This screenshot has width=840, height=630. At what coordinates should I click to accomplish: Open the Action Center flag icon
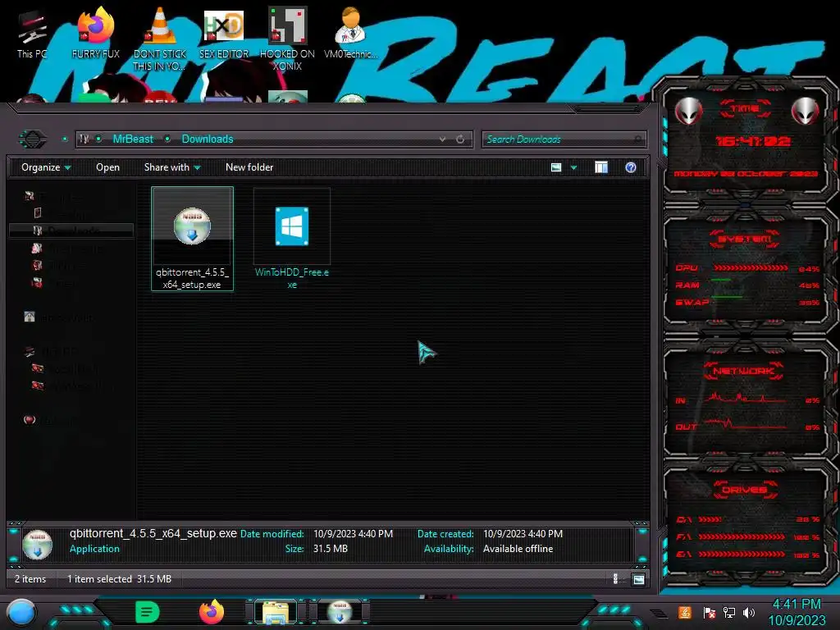click(710, 612)
